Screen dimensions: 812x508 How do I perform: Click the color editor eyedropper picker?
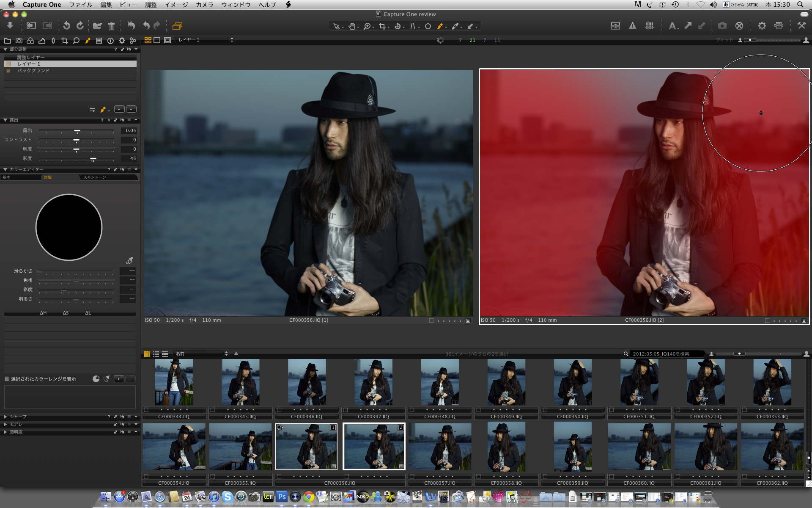tap(129, 260)
